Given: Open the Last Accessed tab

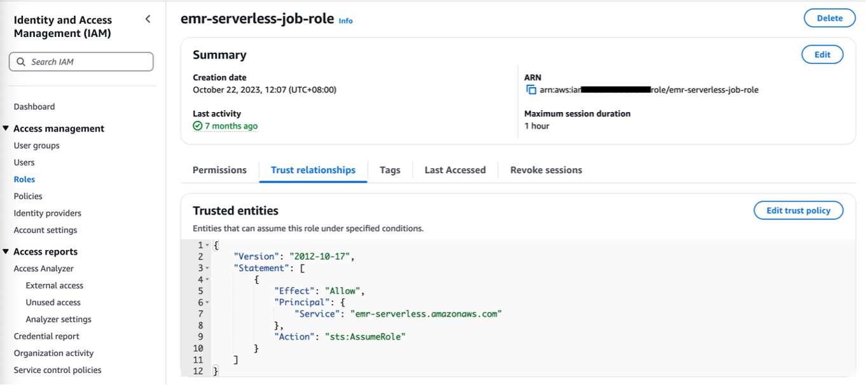Looking at the screenshot, I should point(455,170).
